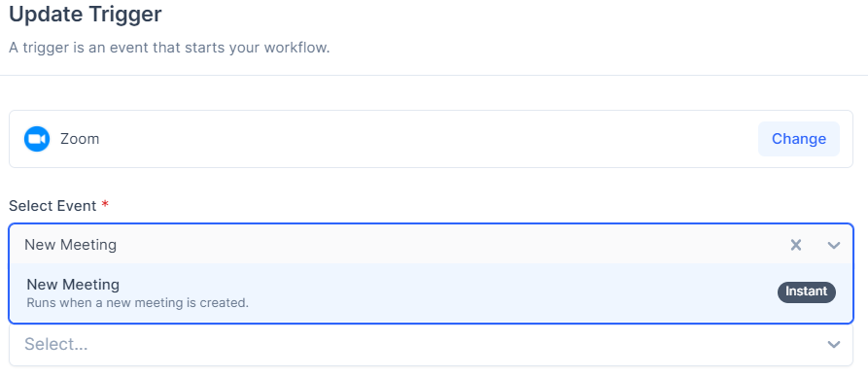Click the trigger description subtitle text
Image resolution: width=868 pixels, height=377 pixels.
tap(169, 48)
